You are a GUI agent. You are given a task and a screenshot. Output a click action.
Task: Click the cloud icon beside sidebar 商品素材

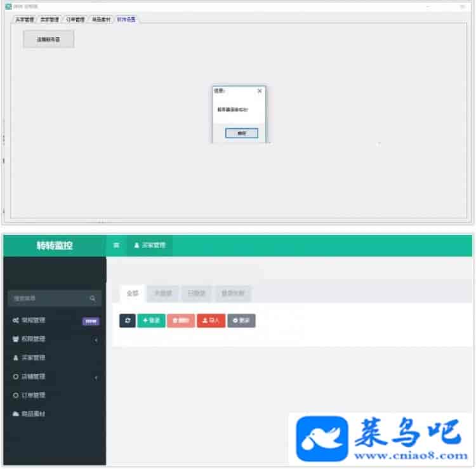16,414
